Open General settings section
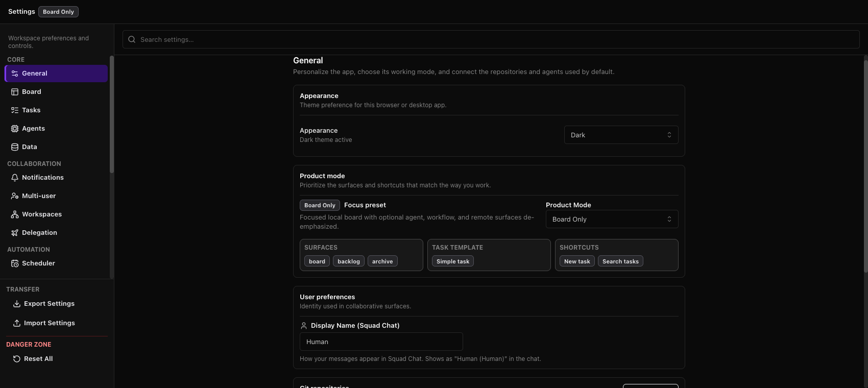 56,74
